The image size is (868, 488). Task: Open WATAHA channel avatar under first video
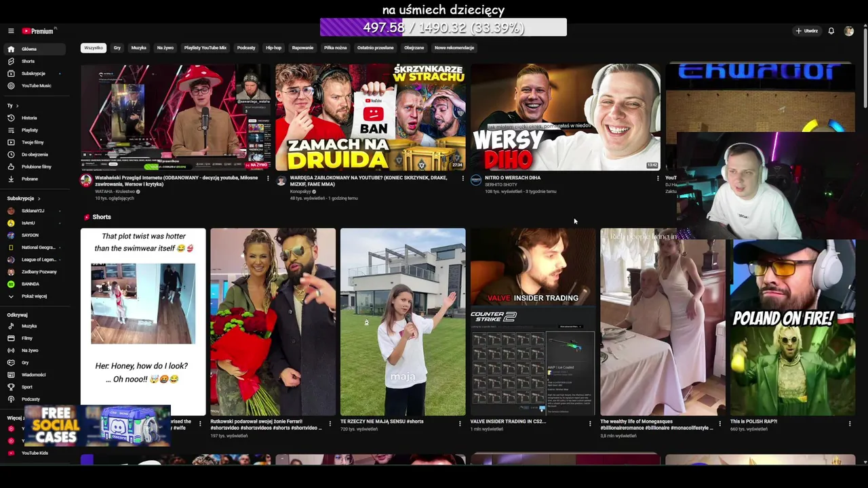click(x=86, y=180)
